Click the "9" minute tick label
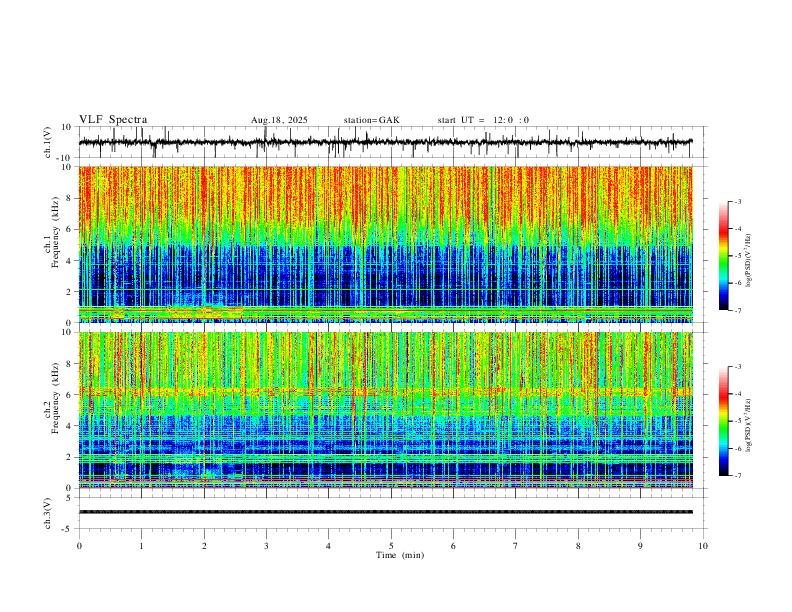This screenshot has width=792, height=612. [x=640, y=546]
